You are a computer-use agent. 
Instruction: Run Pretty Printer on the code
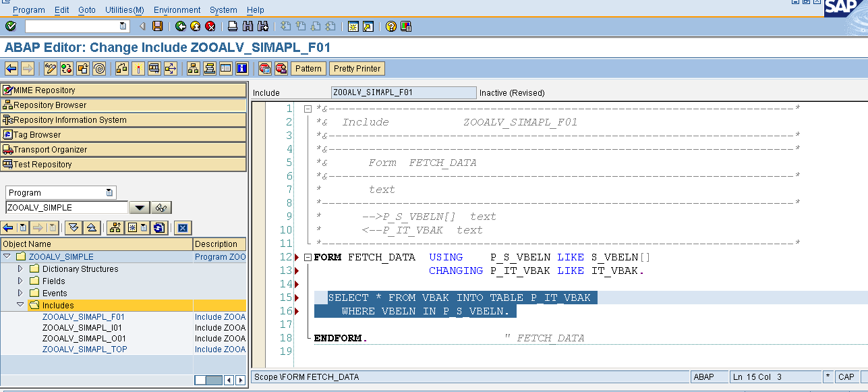click(x=357, y=68)
